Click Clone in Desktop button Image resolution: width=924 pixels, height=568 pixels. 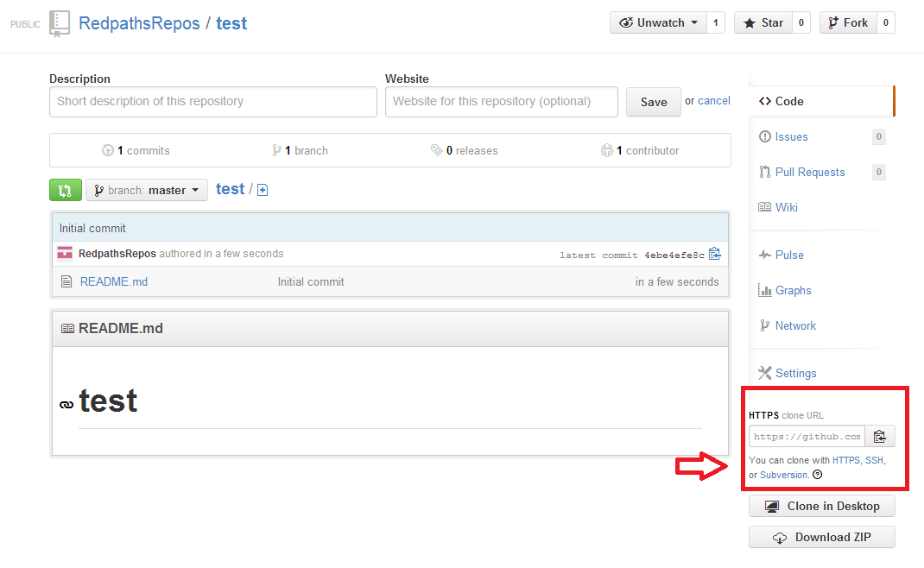pos(822,506)
